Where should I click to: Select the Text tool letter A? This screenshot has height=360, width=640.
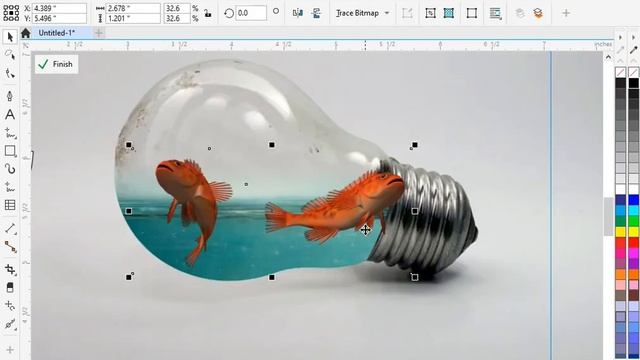(x=10, y=115)
